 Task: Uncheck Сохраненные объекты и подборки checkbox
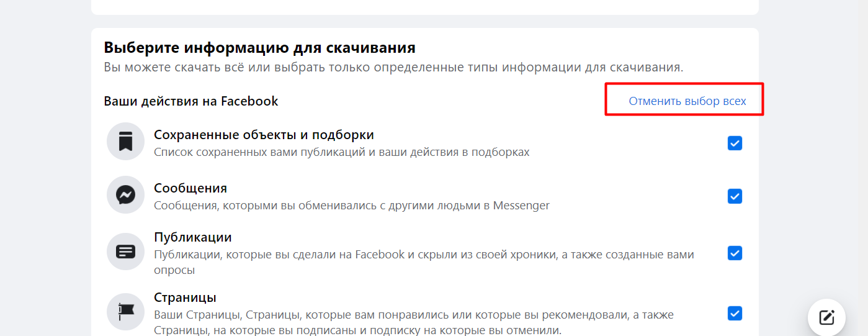click(735, 143)
